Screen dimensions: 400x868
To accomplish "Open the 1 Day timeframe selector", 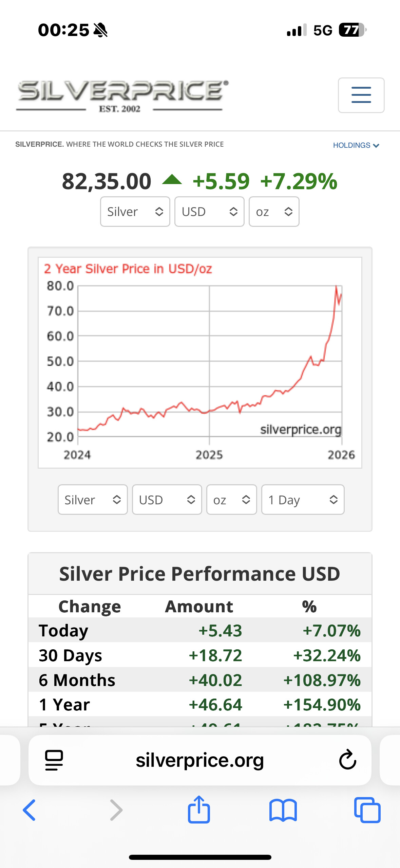I will pos(303,500).
